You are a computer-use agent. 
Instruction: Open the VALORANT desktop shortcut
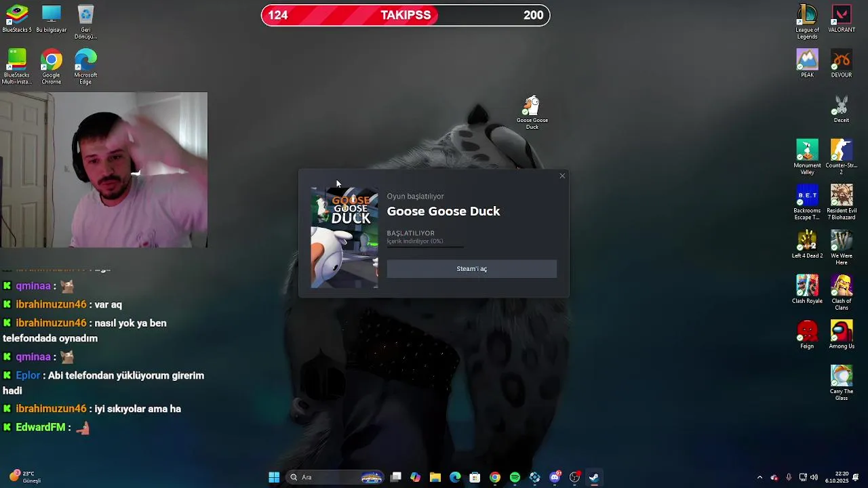pos(842,19)
